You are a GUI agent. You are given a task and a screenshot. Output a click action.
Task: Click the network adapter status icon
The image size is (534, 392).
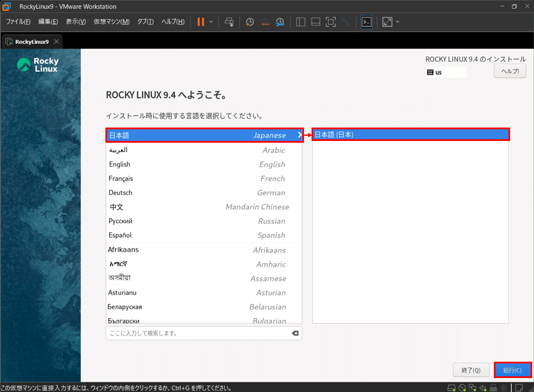pos(473,387)
